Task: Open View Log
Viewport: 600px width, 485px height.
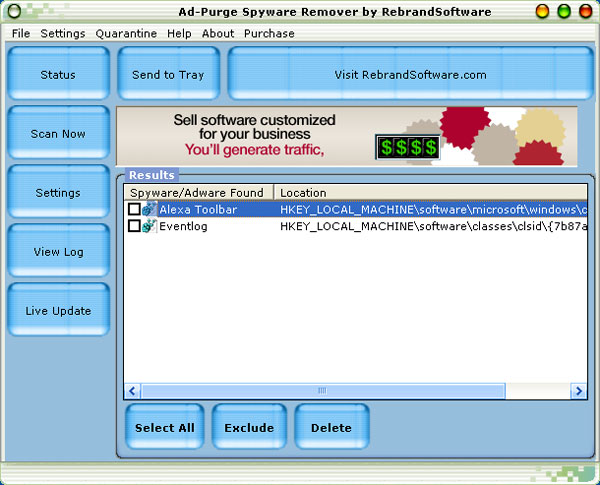Action: [x=58, y=250]
